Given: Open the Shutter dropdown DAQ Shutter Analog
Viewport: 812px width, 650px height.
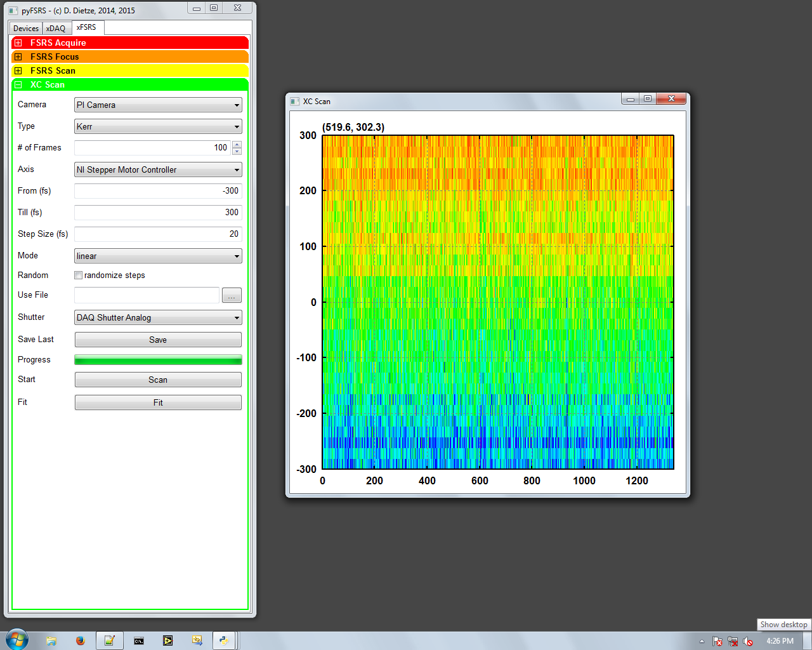Looking at the screenshot, I should [158, 317].
